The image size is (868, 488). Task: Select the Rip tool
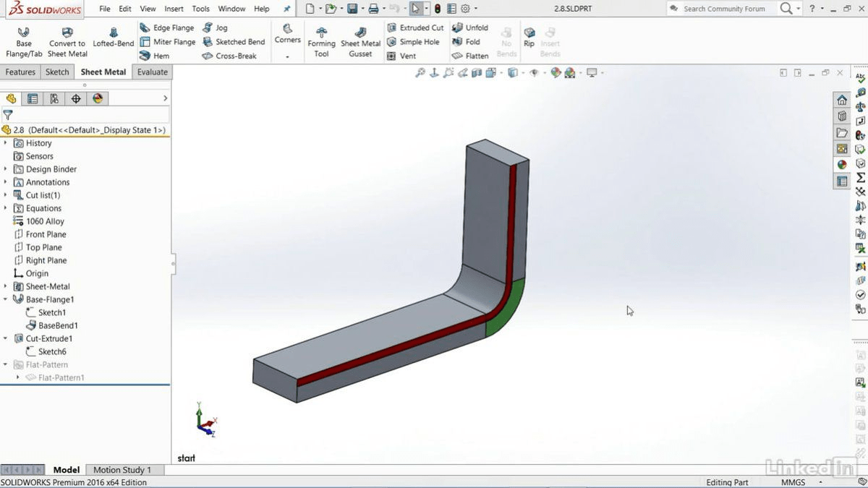click(529, 38)
